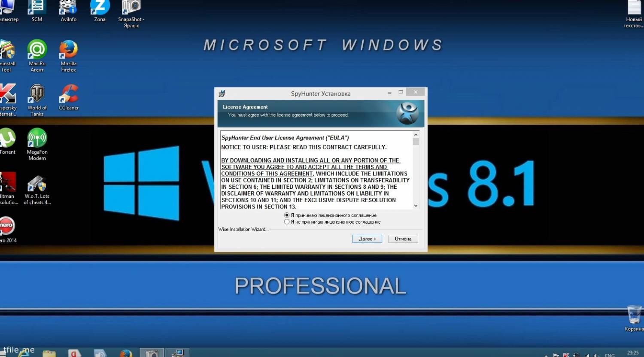Image resolution: width=644 pixels, height=357 pixels.
Task: Click the installer icon in SpyHunter title bar
Action: click(x=222, y=94)
